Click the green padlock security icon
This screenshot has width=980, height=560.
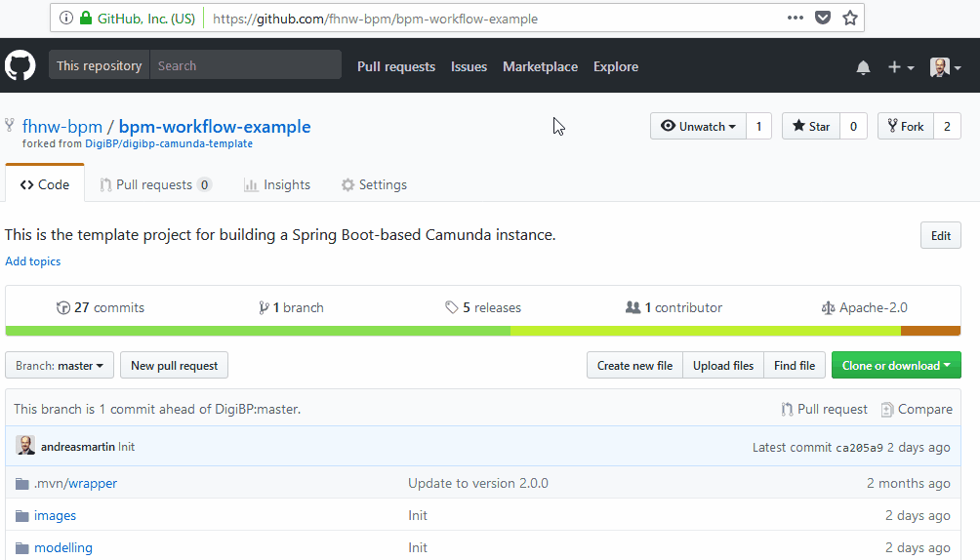[x=86, y=19]
